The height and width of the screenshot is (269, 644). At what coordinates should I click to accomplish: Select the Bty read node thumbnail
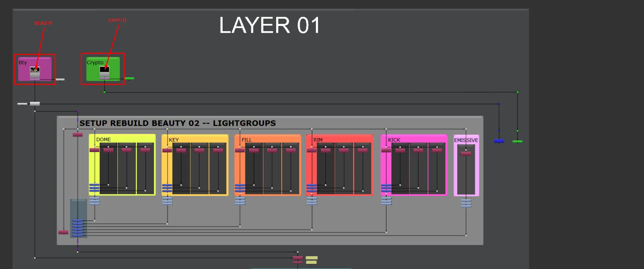35,72
